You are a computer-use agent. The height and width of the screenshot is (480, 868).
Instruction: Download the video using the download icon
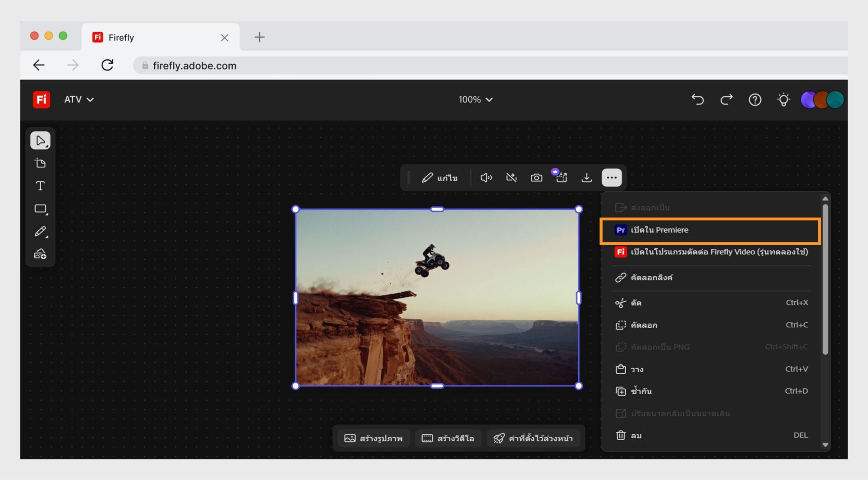586,177
